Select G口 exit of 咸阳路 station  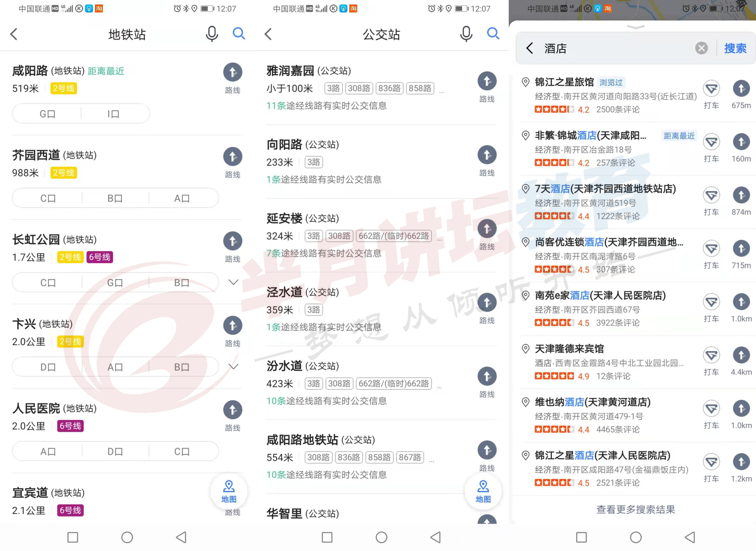pos(47,114)
